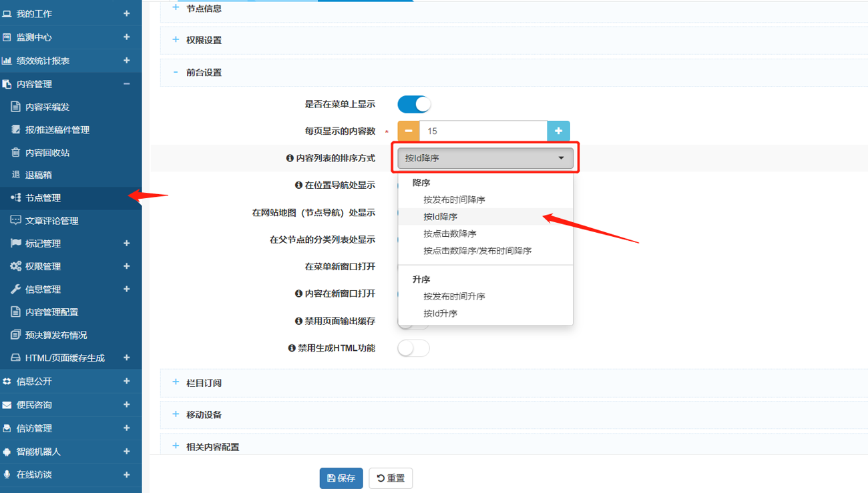This screenshot has width=868, height=493.
Task: Increase 每页显示的内容数 with plus button
Action: pos(558,131)
